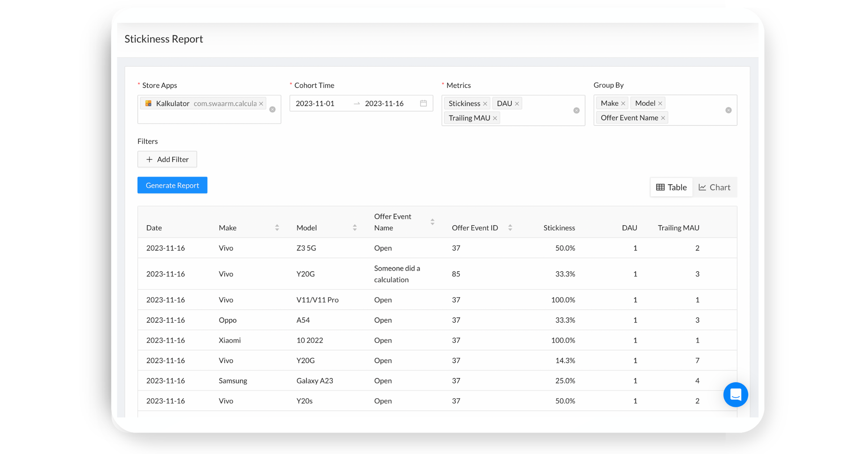Select the Y20s model cell
Screen dimensions: 868x454
click(305, 401)
